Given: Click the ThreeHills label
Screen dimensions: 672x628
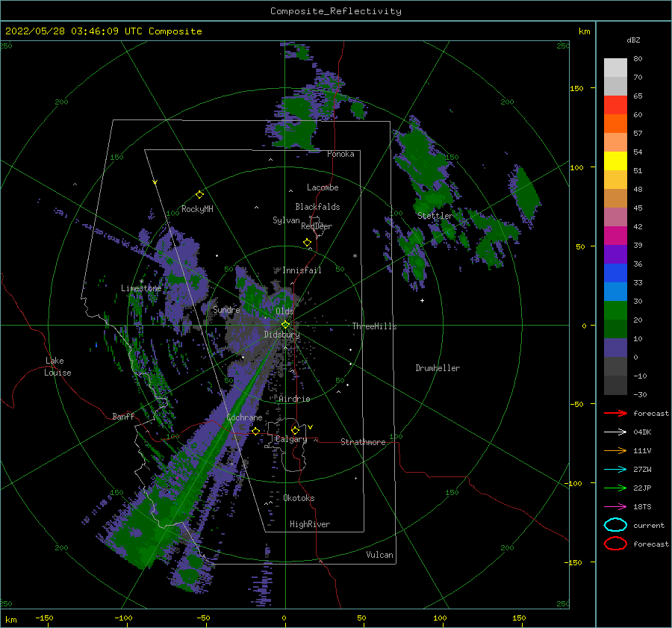Looking at the screenshot, I should [375, 326].
